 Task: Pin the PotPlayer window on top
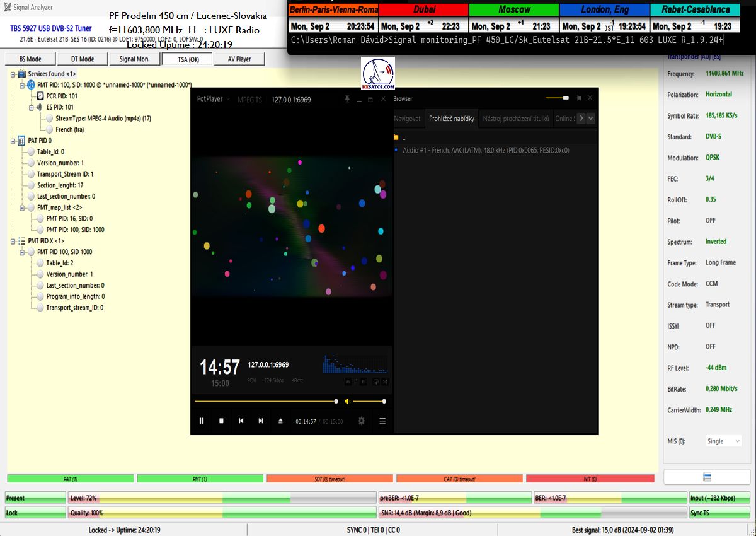tap(346, 99)
